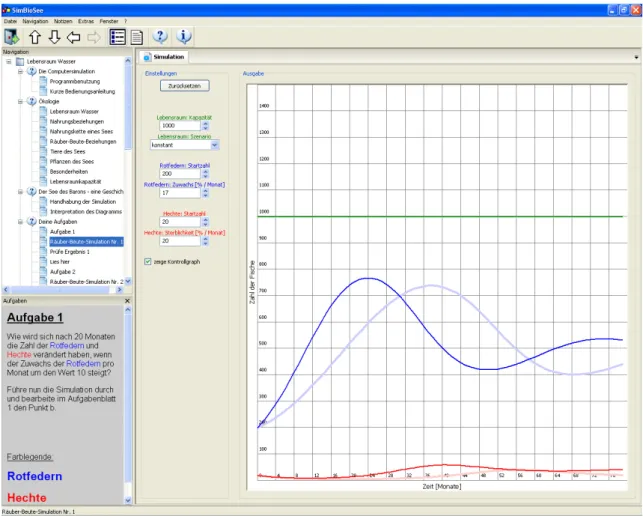Open the Extras menu
Screen dimensions: 643x516
(86, 21)
